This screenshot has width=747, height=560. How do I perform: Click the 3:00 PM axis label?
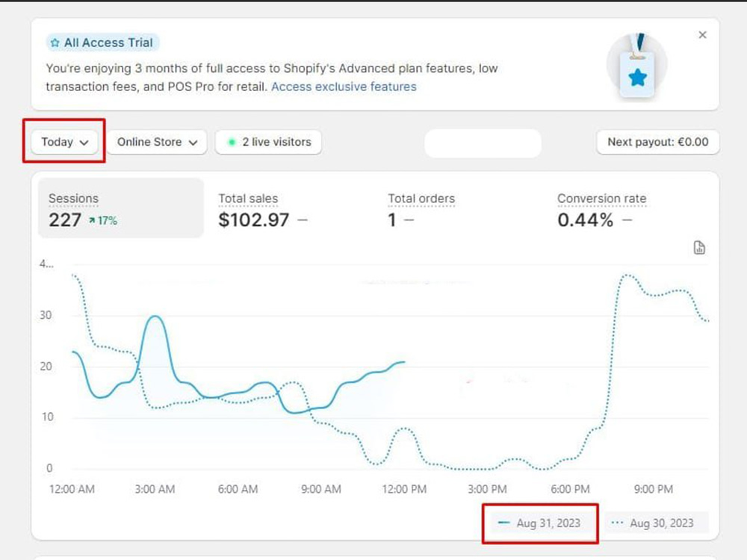pos(487,489)
